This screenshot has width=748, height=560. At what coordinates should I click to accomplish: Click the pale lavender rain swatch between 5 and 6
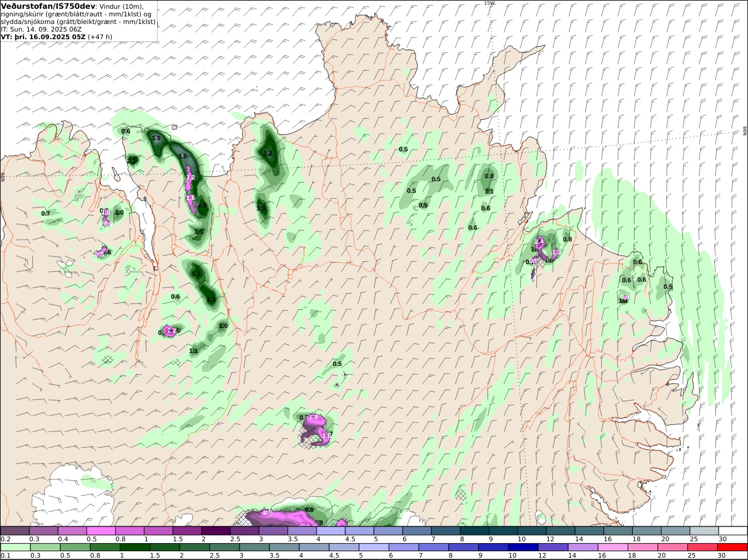click(x=374, y=547)
